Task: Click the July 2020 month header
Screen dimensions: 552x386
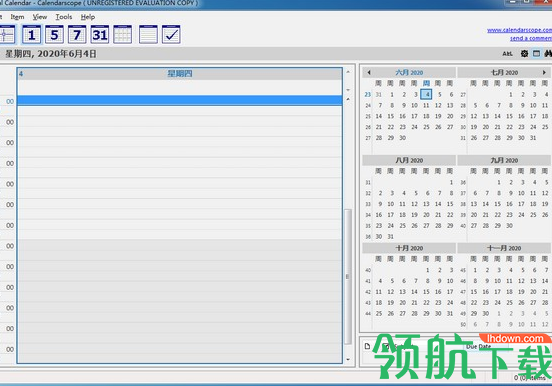Action: (504, 73)
